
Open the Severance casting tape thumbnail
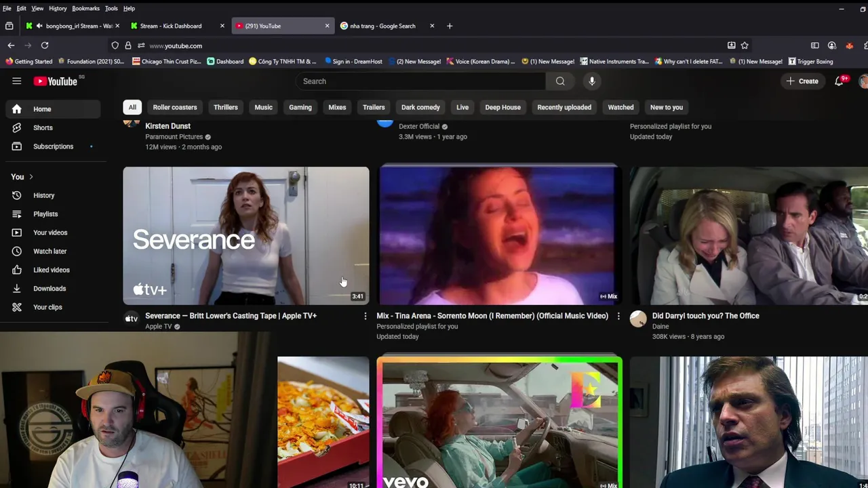point(246,236)
